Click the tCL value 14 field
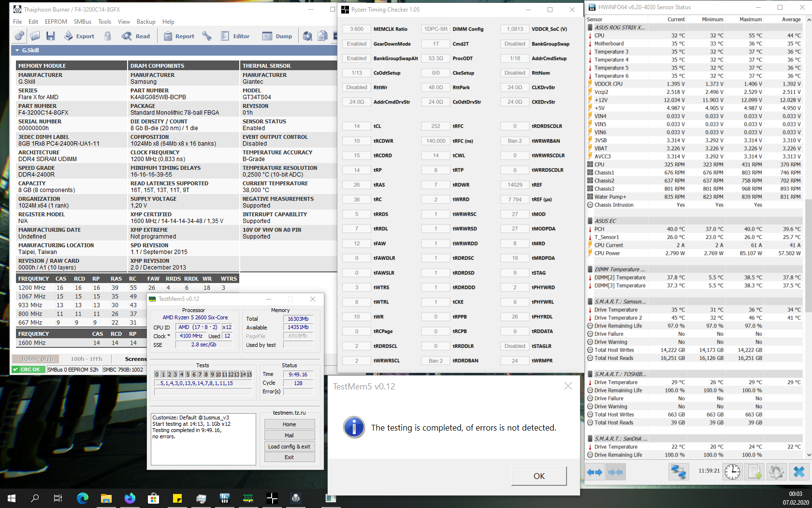 click(357, 126)
